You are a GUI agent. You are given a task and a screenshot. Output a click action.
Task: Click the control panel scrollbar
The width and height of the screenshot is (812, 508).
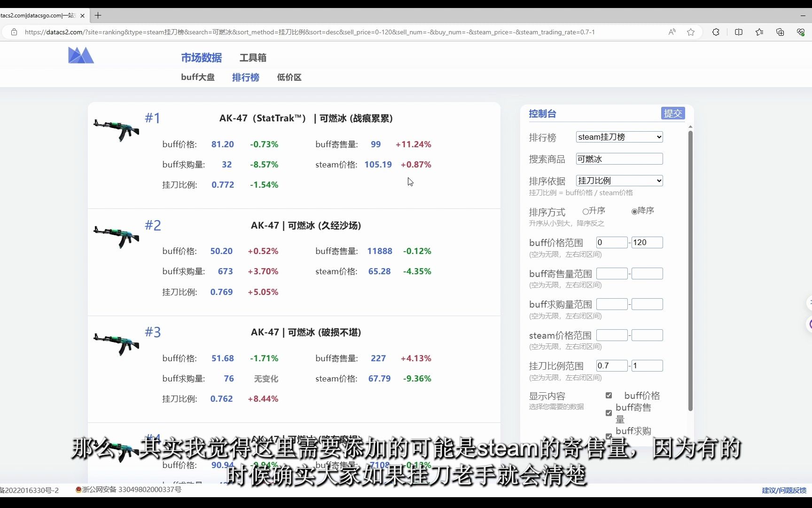pyautogui.click(x=690, y=270)
